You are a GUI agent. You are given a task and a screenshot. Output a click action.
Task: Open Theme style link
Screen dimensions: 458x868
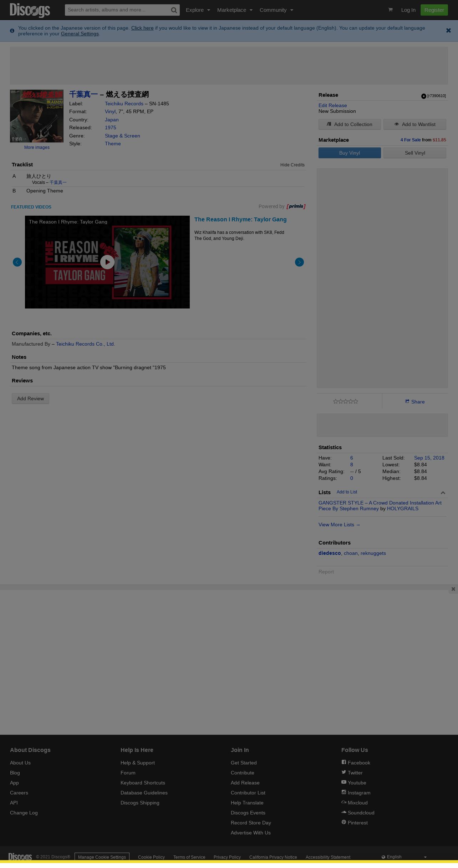pyautogui.click(x=113, y=144)
